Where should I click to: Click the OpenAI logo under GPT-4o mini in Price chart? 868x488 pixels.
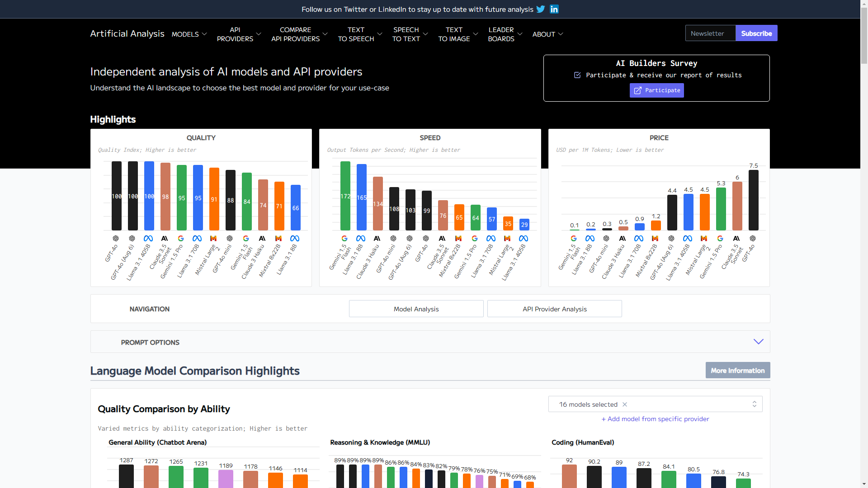[606, 238]
